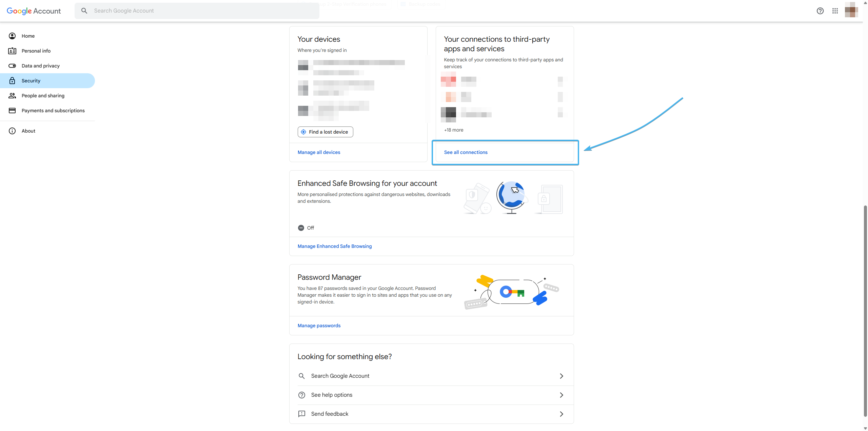Open Manage all devices link
868x431 pixels.
(319, 152)
